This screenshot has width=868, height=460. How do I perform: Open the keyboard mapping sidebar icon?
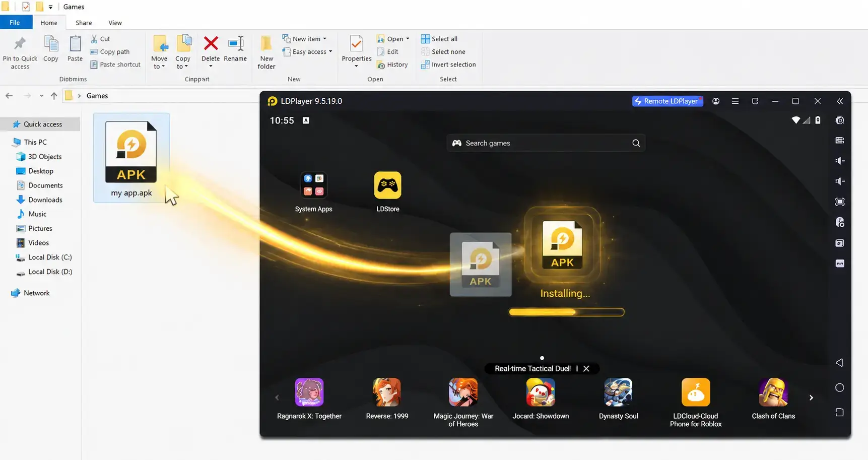[x=840, y=141]
